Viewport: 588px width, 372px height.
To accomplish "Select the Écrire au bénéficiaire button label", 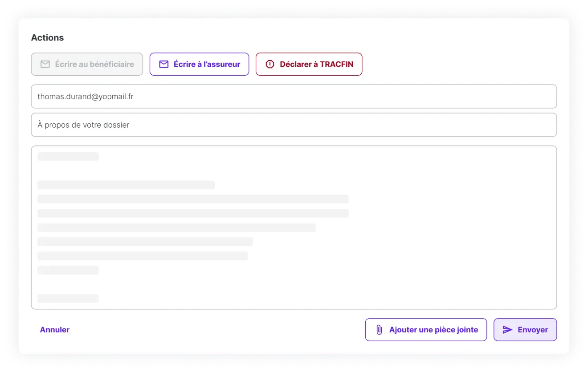I will point(94,65).
